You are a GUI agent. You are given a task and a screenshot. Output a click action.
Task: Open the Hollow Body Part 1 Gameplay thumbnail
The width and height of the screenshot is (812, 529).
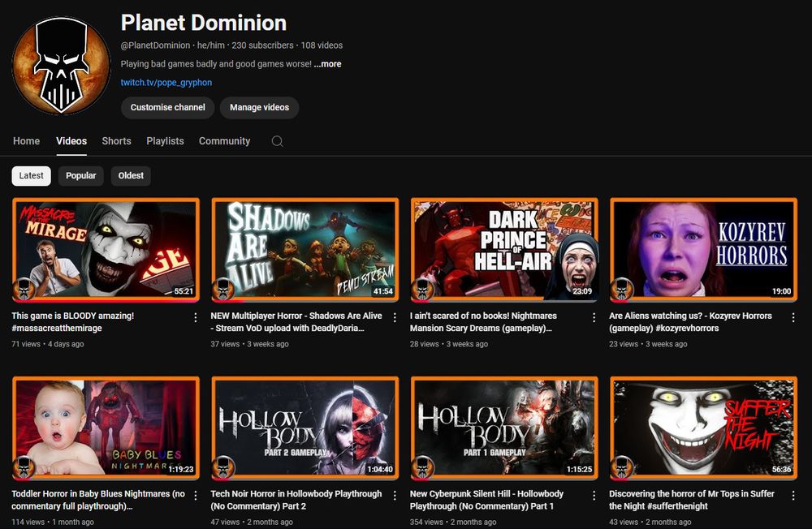[x=504, y=428]
